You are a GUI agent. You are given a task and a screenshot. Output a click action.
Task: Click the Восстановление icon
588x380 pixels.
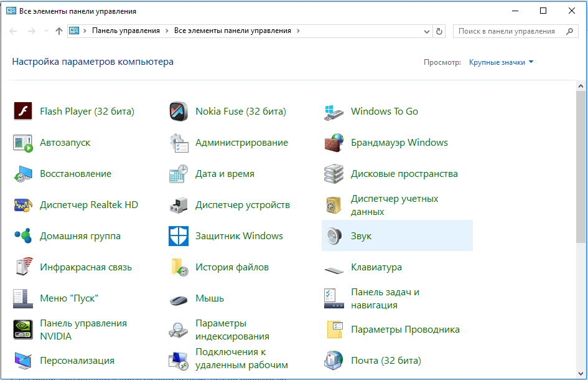click(23, 174)
